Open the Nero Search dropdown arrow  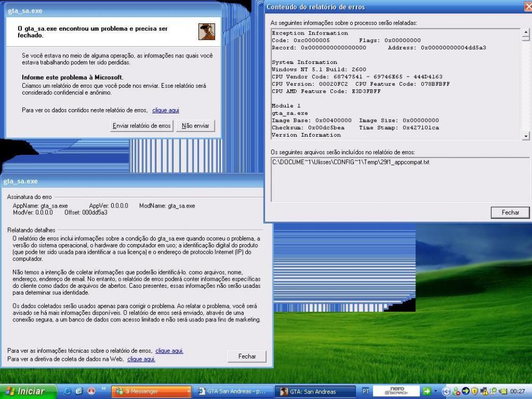435,392
